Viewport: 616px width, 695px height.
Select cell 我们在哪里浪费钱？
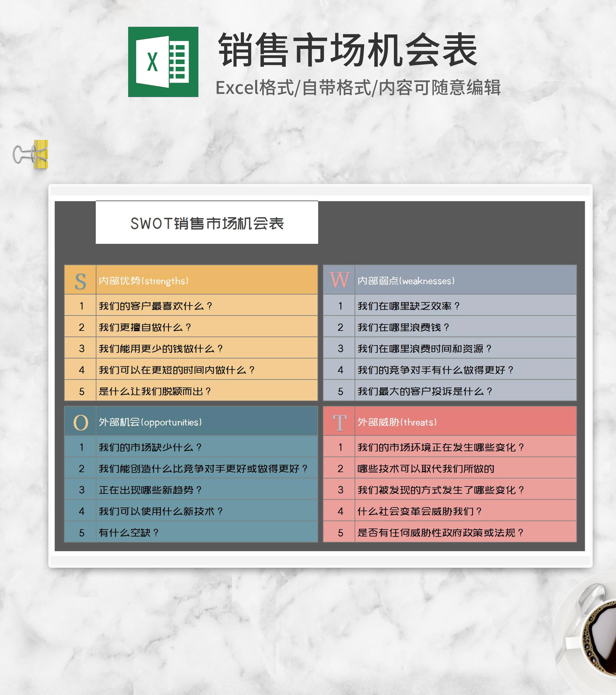pyautogui.click(x=465, y=327)
